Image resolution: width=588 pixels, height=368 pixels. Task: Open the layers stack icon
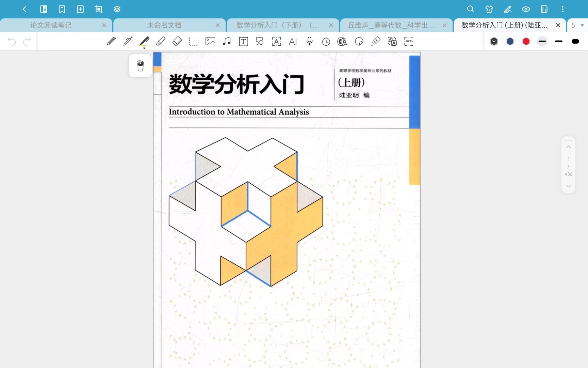[x=117, y=9]
